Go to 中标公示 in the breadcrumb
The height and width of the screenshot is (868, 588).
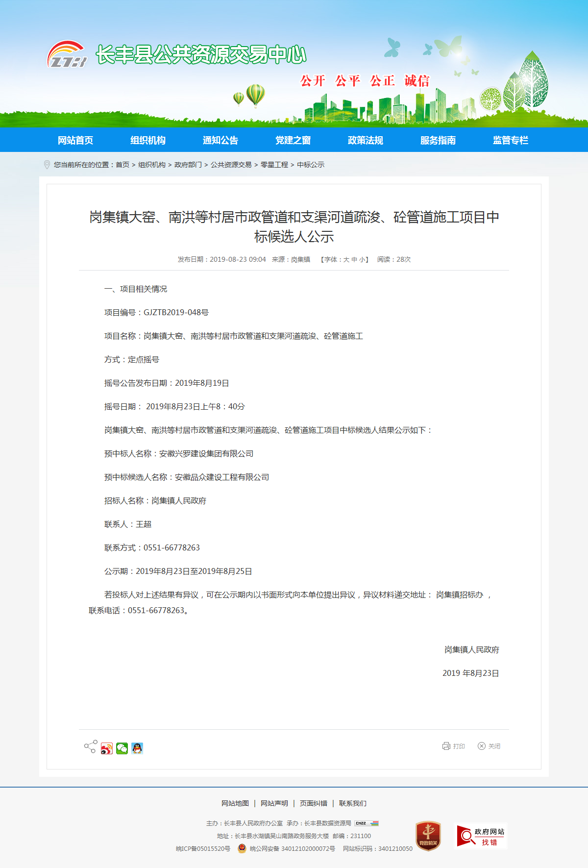coord(311,165)
